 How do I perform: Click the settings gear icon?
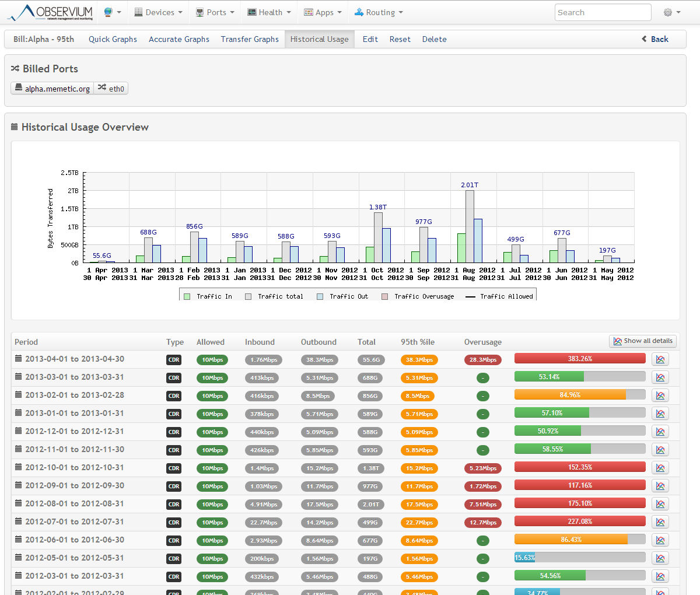(x=671, y=12)
